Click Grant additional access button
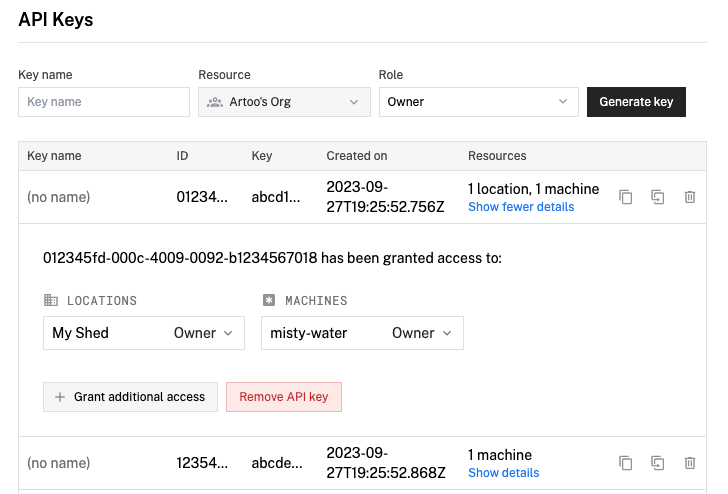The image size is (728, 494). pyautogui.click(x=130, y=397)
